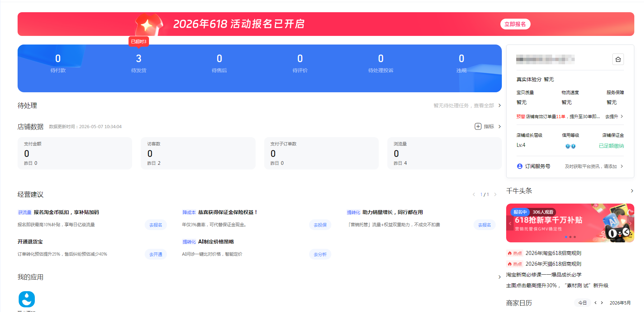The height and width of the screenshot is (312, 644).
Task: Click 去开通 for 开通退货宝
Action: [x=156, y=255]
